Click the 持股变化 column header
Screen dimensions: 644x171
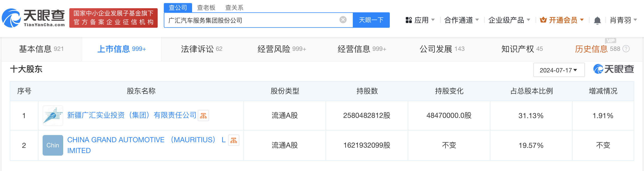(x=449, y=91)
